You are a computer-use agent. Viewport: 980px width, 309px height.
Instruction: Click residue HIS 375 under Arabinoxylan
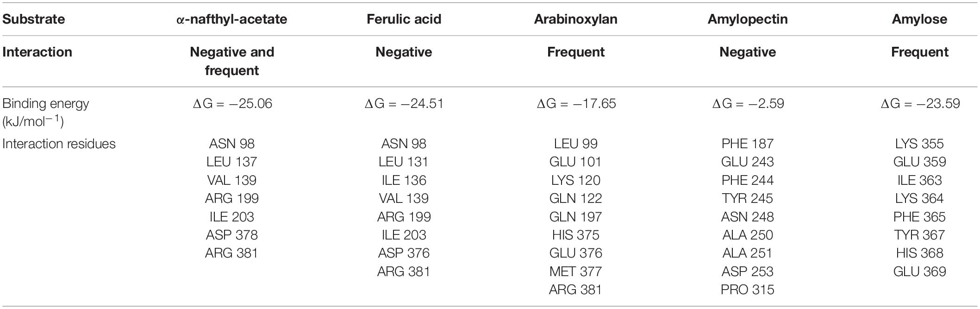coord(575,235)
